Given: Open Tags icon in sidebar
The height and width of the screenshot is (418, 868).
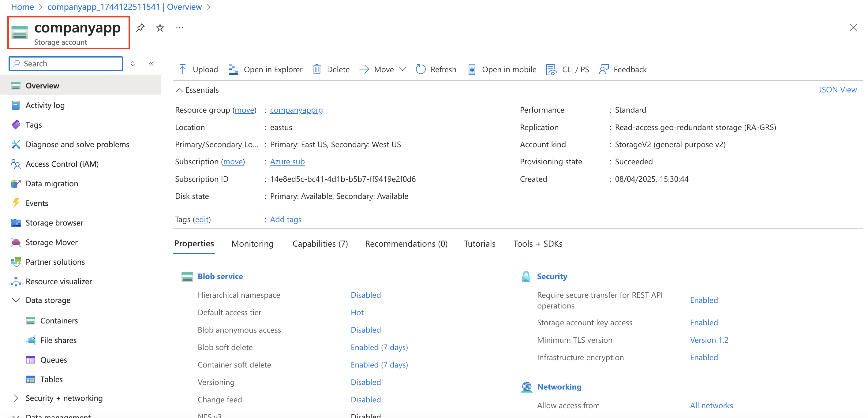Looking at the screenshot, I should point(16,125).
